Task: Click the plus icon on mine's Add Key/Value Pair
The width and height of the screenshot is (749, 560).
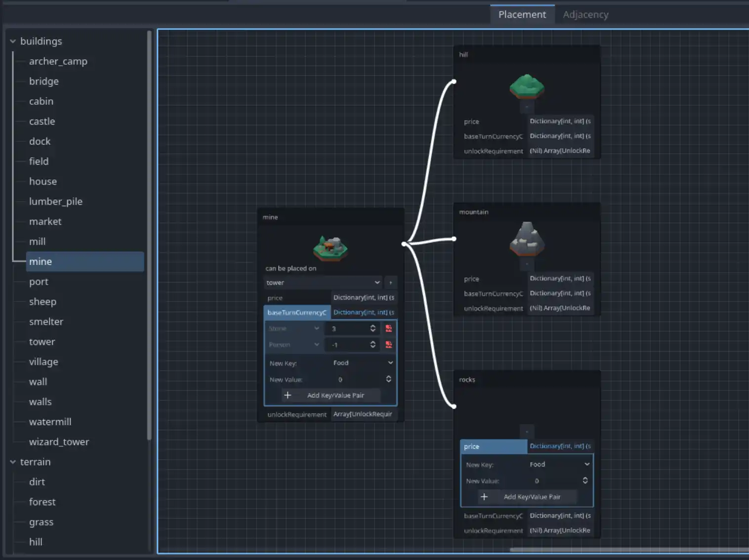Action: coord(288,395)
